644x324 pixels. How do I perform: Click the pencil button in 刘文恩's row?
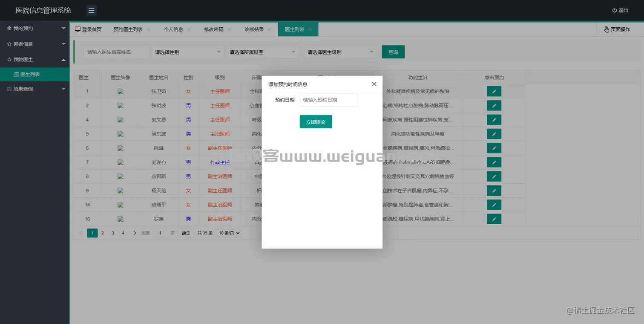pyautogui.click(x=494, y=120)
